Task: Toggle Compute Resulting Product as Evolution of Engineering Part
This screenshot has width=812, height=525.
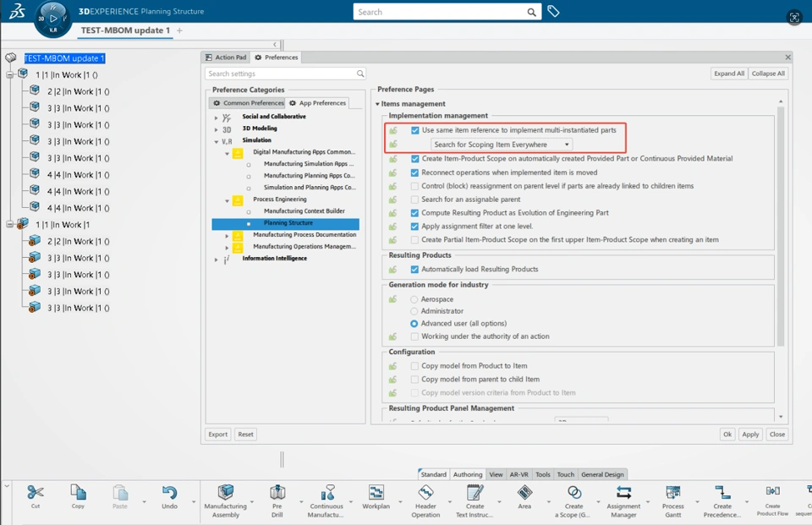Action: (414, 213)
